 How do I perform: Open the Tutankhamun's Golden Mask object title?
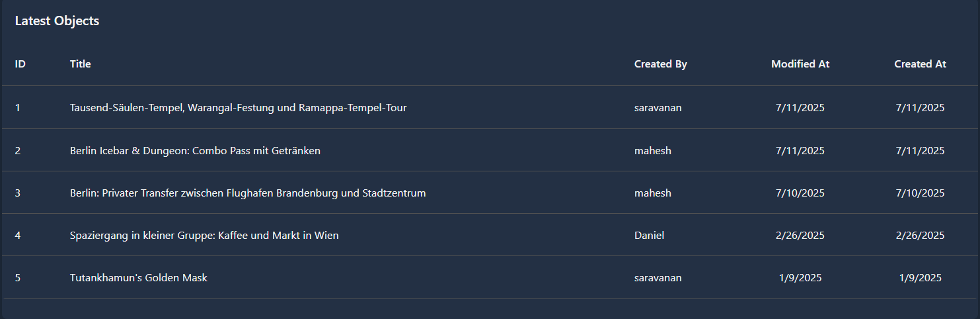coord(139,278)
